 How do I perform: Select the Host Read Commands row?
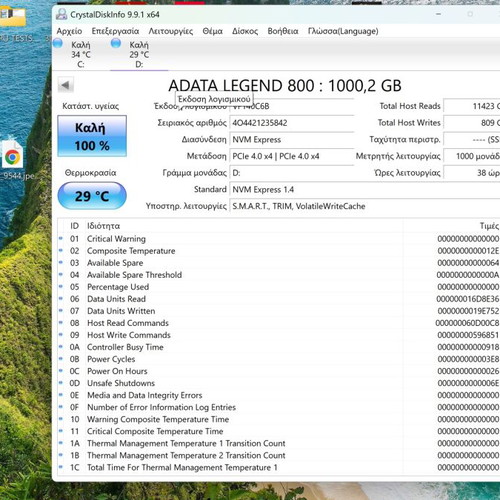pyautogui.click(x=279, y=323)
